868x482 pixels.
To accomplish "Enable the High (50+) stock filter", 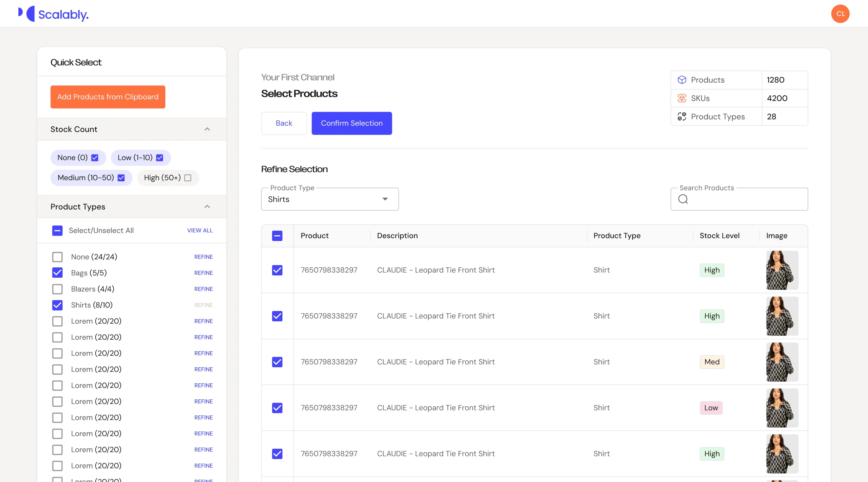I will [x=188, y=178].
